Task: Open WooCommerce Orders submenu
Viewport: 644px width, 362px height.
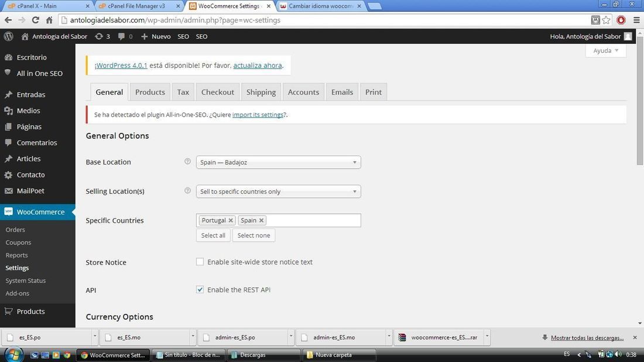Action: [x=15, y=230]
